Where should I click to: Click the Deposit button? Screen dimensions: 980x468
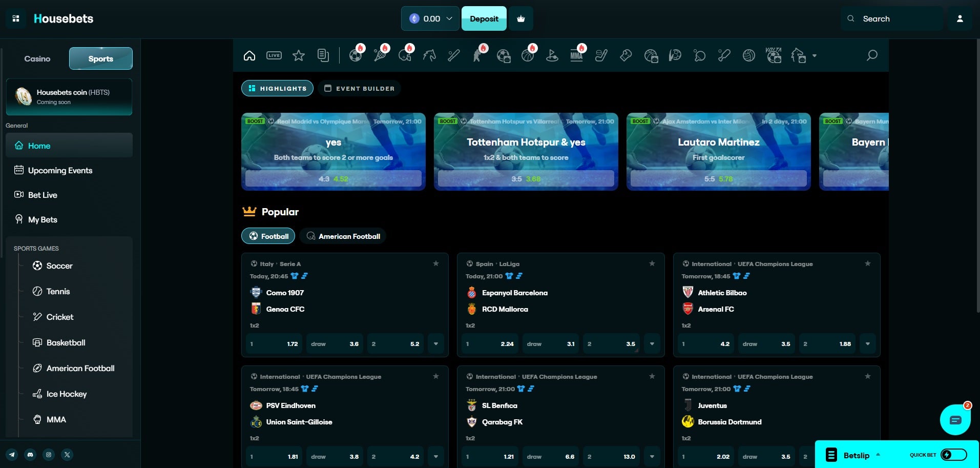click(x=484, y=18)
